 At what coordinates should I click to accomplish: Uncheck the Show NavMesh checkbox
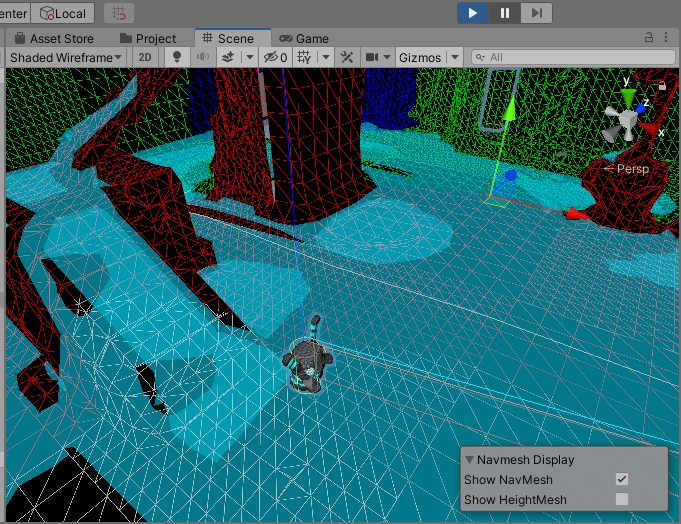tap(622, 480)
